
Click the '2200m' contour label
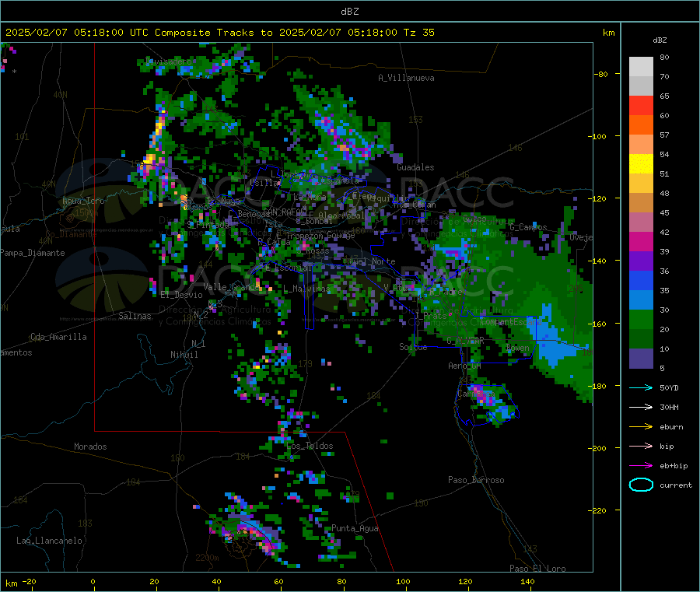207,558
